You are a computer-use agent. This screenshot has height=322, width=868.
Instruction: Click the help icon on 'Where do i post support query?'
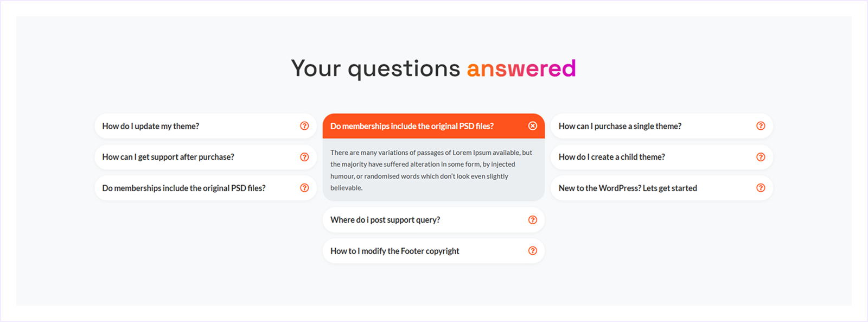coord(532,220)
